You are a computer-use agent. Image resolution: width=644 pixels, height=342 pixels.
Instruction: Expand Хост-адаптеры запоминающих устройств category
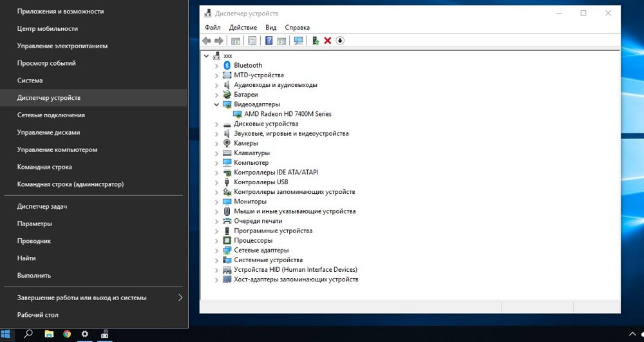click(216, 279)
